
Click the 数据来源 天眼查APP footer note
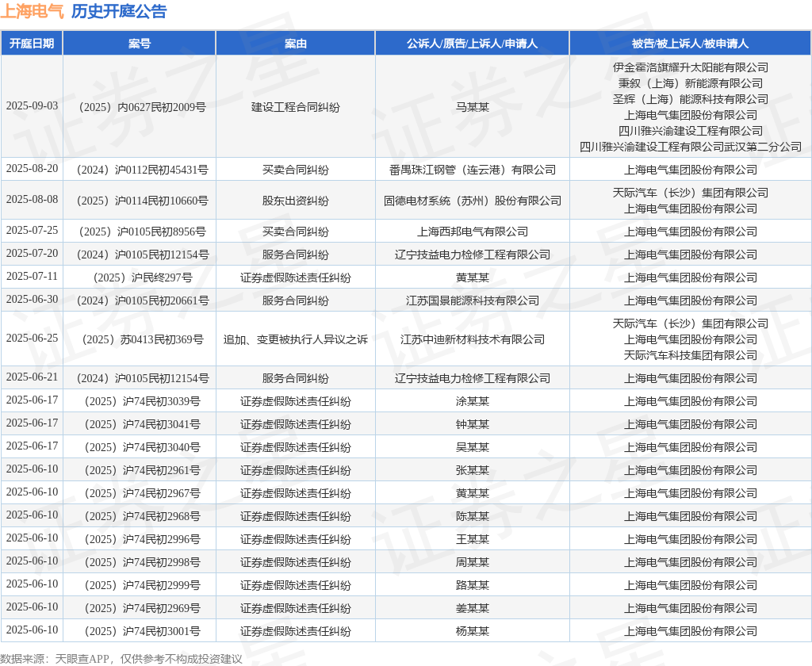[121, 660]
